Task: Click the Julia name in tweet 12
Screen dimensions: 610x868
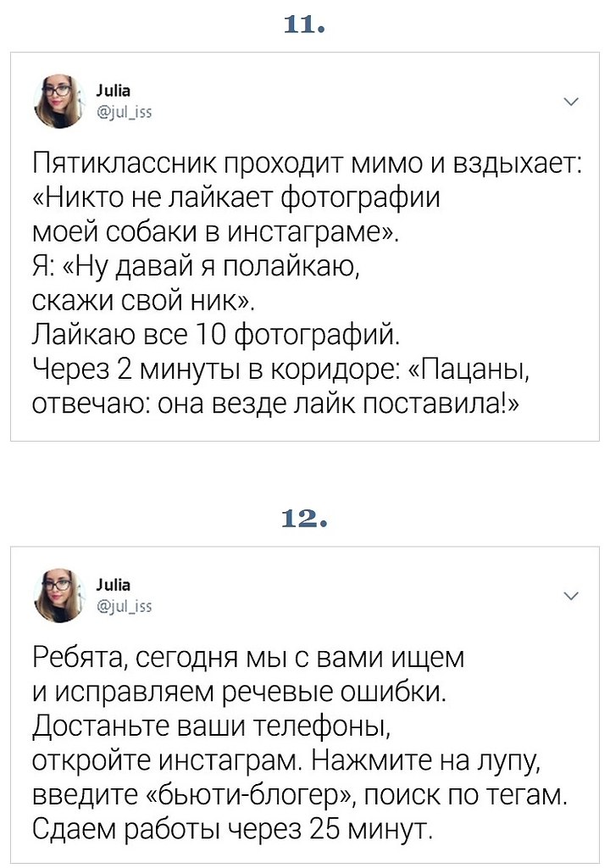Action: click(x=114, y=584)
